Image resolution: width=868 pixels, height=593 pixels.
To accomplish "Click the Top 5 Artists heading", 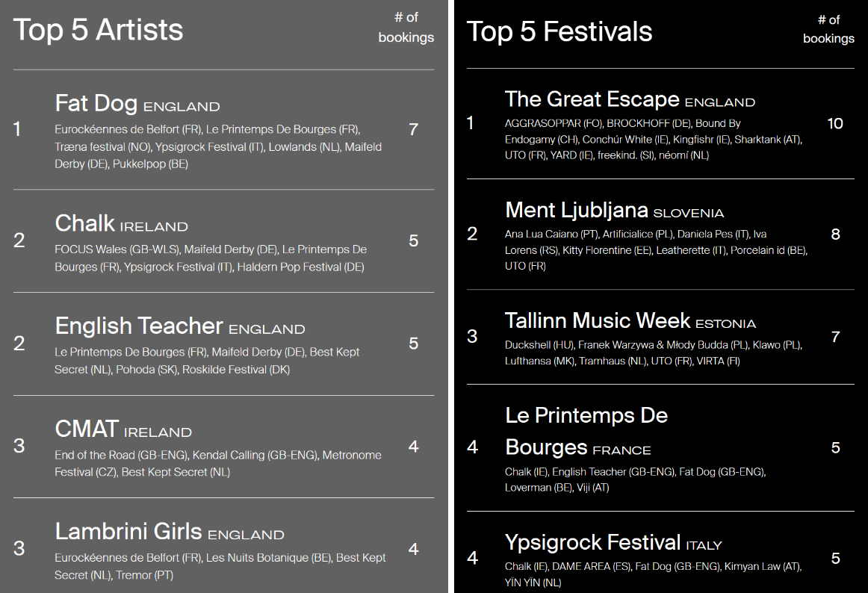I will tap(98, 30).
